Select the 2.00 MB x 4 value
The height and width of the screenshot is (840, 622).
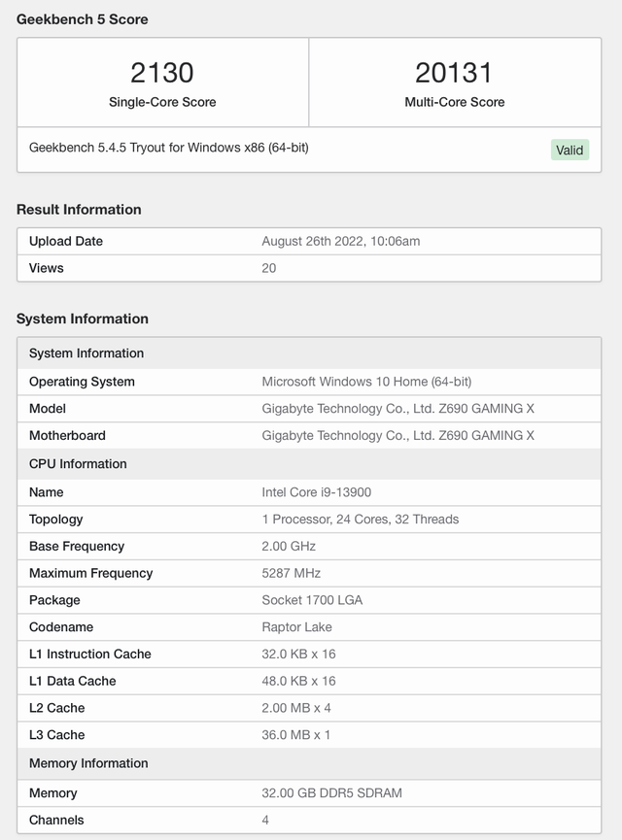[296, 708]
